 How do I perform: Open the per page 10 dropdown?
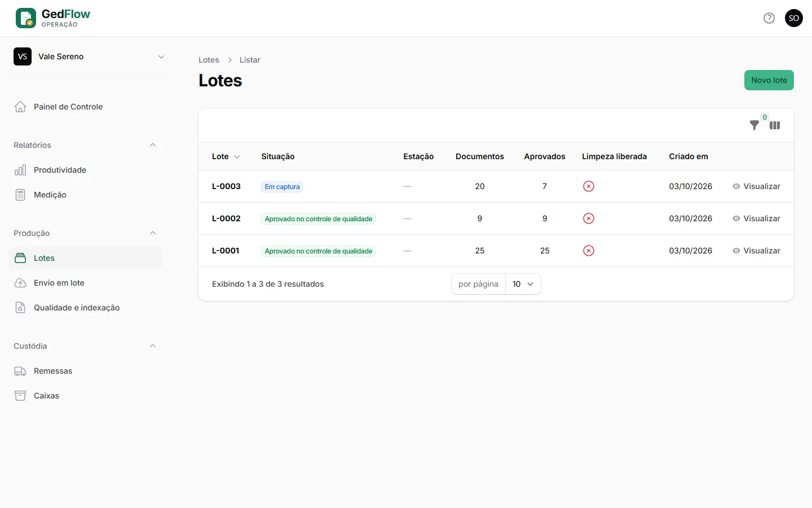pyautogui.click(x=523, y=284)
